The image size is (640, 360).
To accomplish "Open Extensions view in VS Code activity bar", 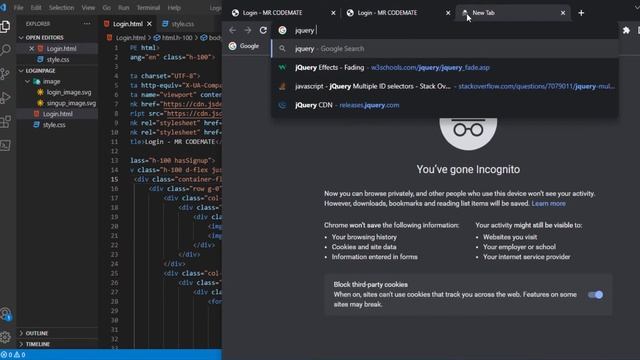I will click(x=5, y=121).
